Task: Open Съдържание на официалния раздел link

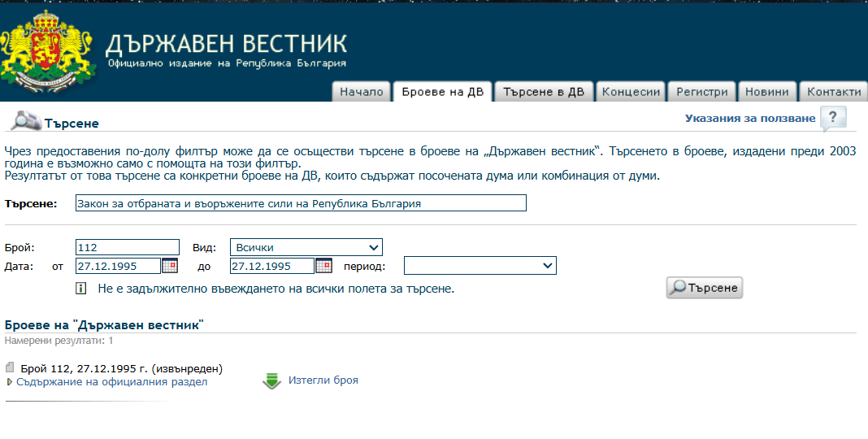Action: click(x=112, y=382)
